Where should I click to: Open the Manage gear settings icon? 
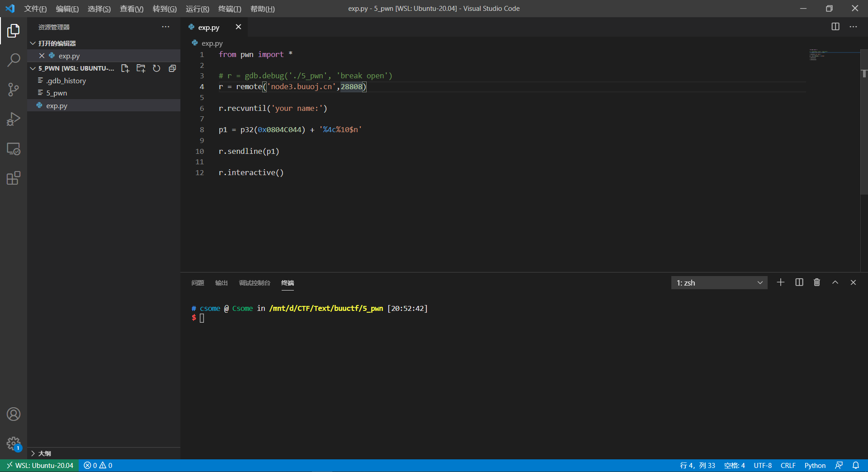point(14,443)
